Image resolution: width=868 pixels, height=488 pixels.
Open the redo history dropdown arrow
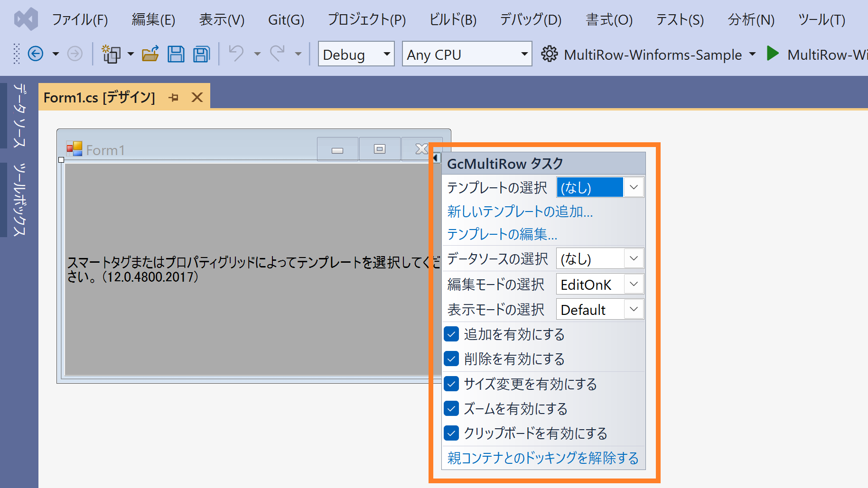click(298, 54)
